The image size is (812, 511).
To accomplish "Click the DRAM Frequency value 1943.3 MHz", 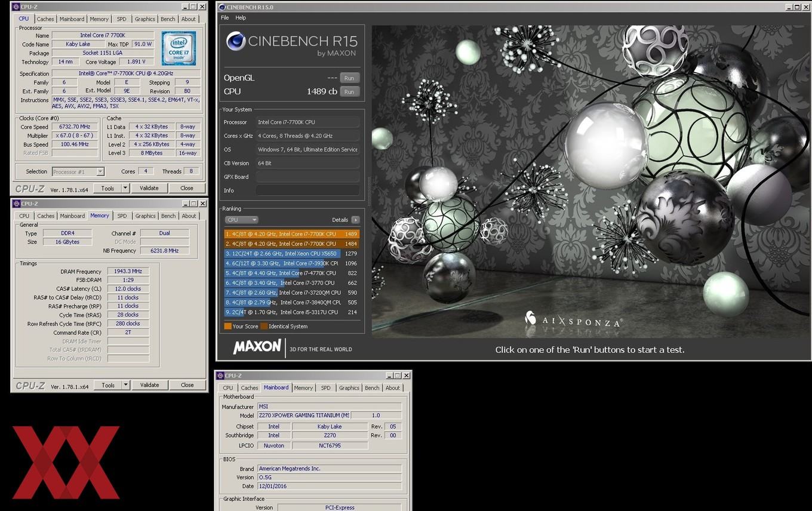I will (128, 271).
